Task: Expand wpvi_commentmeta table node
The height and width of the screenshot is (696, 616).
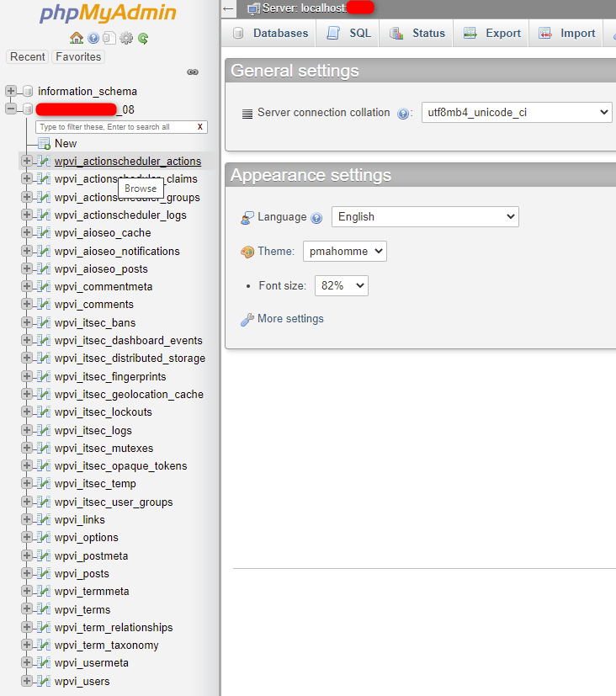Action: (27, 286)
